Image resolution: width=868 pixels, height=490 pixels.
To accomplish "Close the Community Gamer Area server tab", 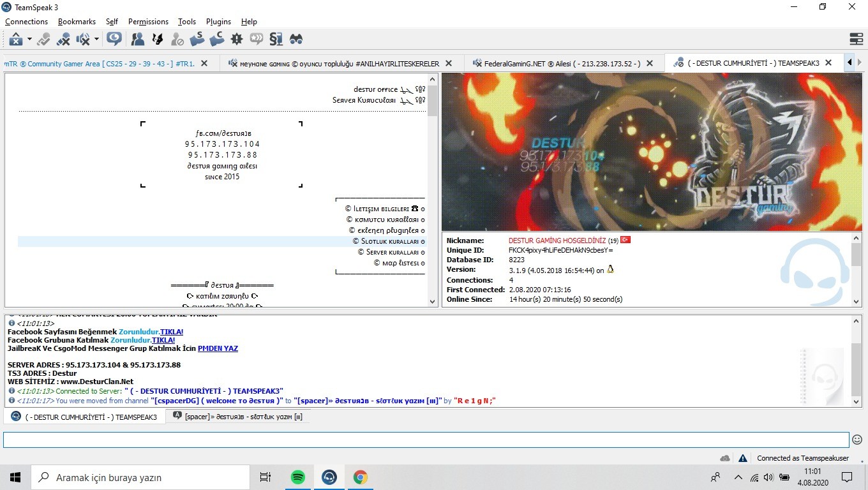I will [x=204, y=63].
